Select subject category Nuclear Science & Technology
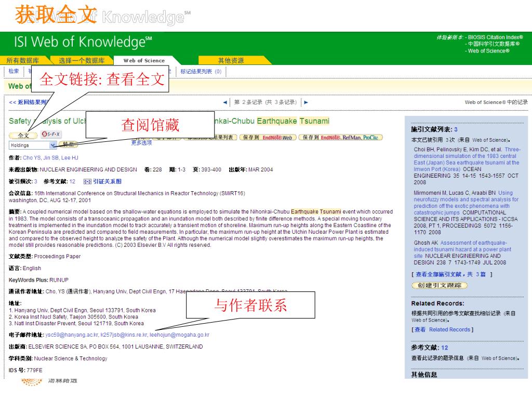 click(x=71, y=358)
